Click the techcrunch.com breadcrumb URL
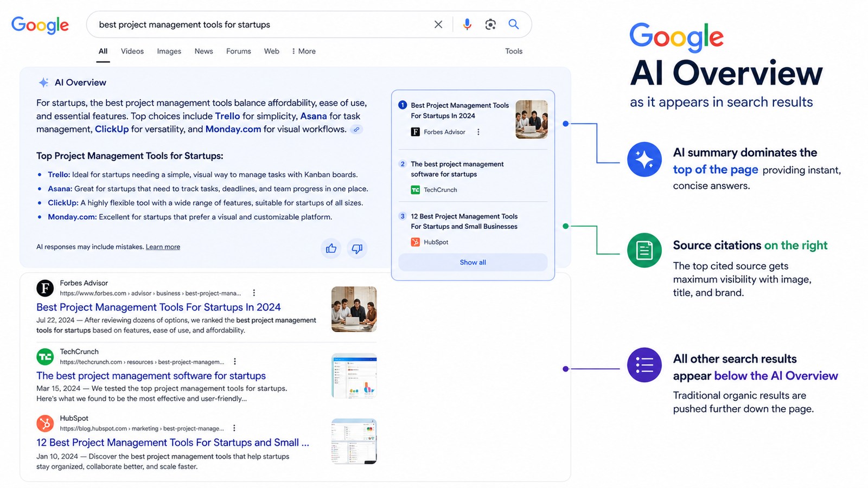868x488 pixels. click(142, 362)
